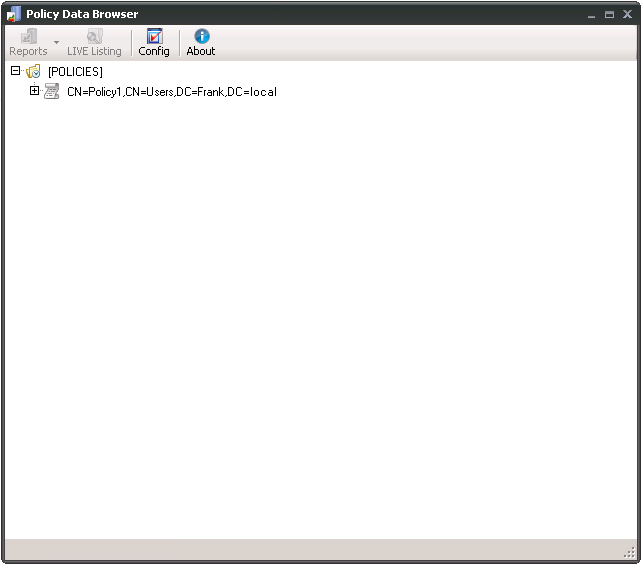Minimize the Policy Data Browser window
This screenshot has height=565, width=641.
(591, 15)
